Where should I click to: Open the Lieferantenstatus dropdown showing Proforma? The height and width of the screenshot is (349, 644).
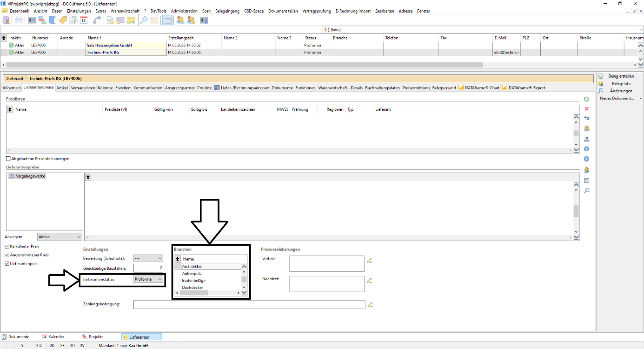click(148, 279)
